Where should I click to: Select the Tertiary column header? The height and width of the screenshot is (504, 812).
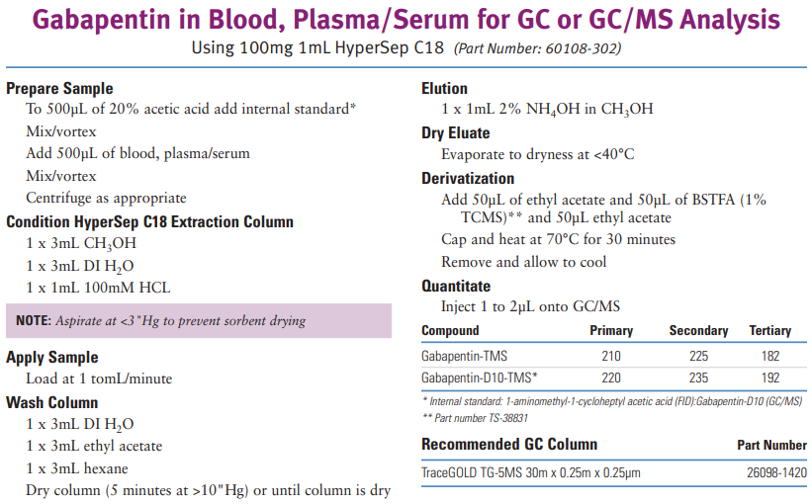[770, 331]
